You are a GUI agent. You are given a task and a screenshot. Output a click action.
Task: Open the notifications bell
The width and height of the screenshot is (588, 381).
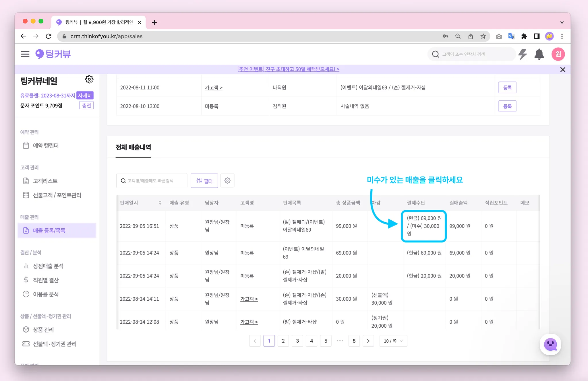coord(539,54)
